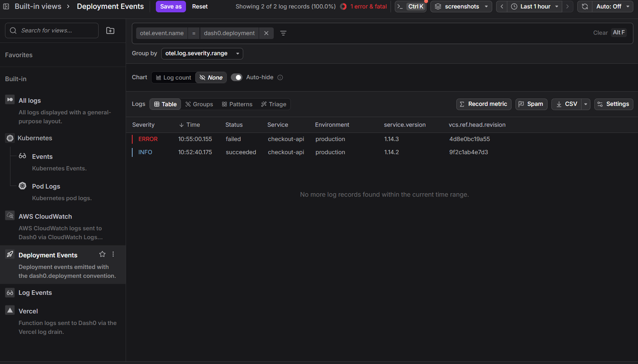Click the succeeded status cell
Image resolution: width=638 pixels, height=364 pixels.
pos(241,153)
